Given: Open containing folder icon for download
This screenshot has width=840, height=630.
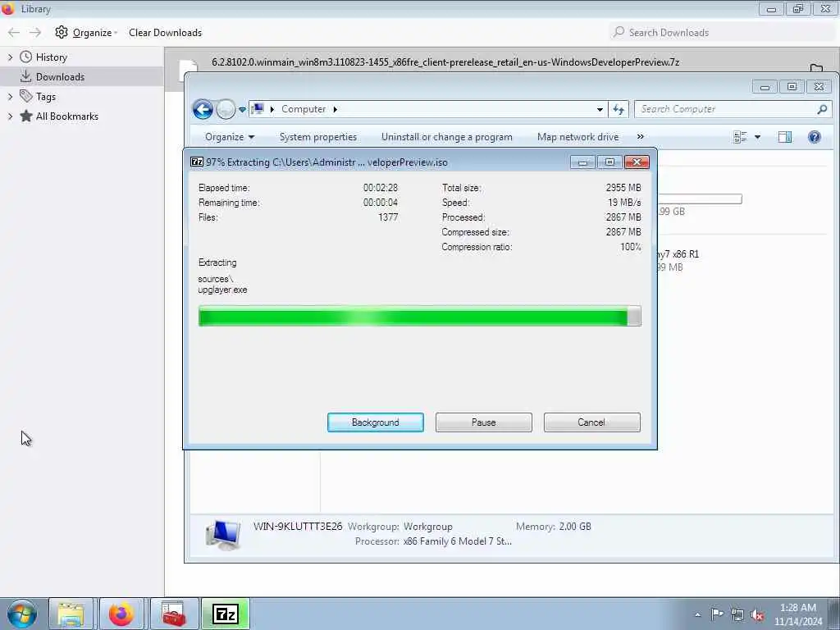Looking at the screenshot, I should point(816,68).
